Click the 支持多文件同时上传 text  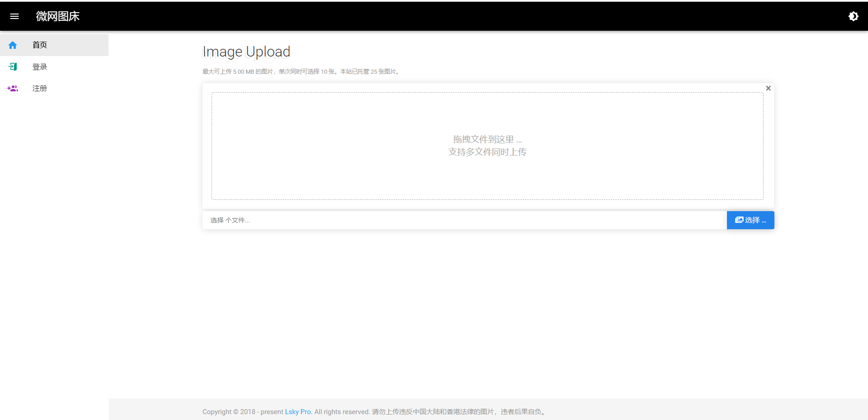[x=487, y=152]
